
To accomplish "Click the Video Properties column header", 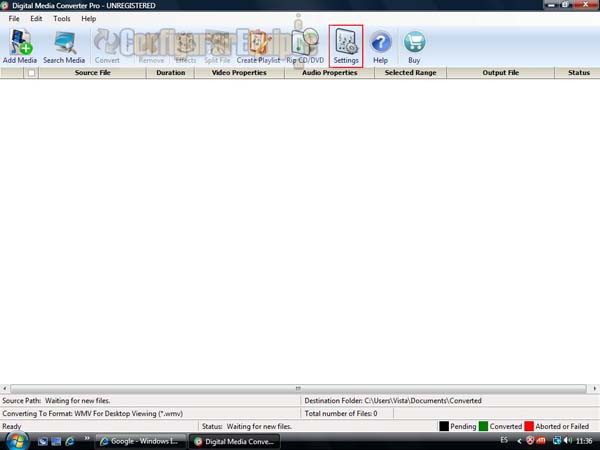I will tap(239, 73).
